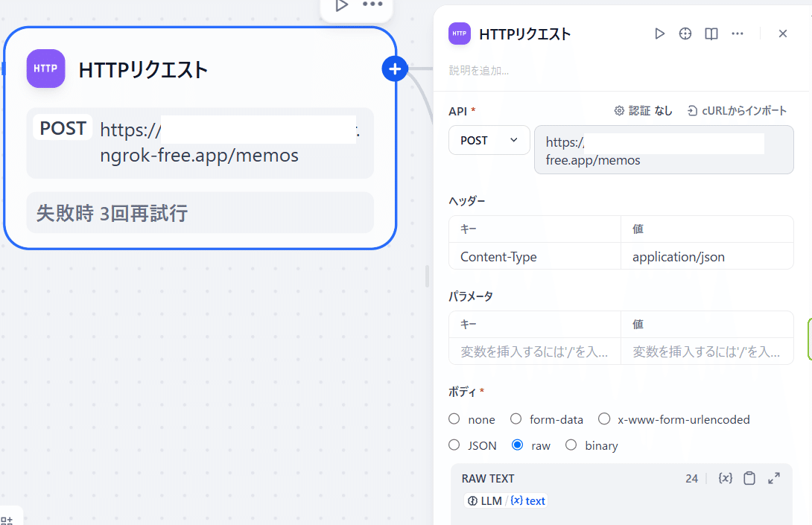
Task: Open retry settings 失敗時 3回再試行
Action: (200, 212)
